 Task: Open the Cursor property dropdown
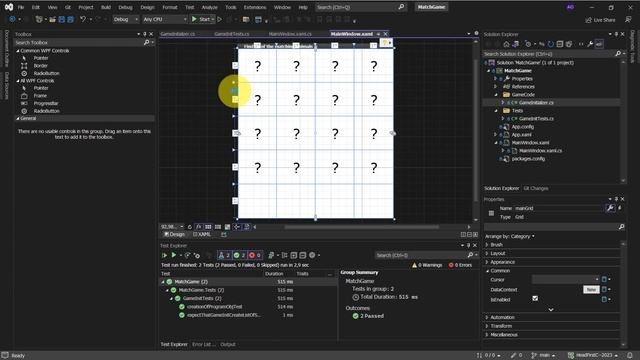[566, 280]
